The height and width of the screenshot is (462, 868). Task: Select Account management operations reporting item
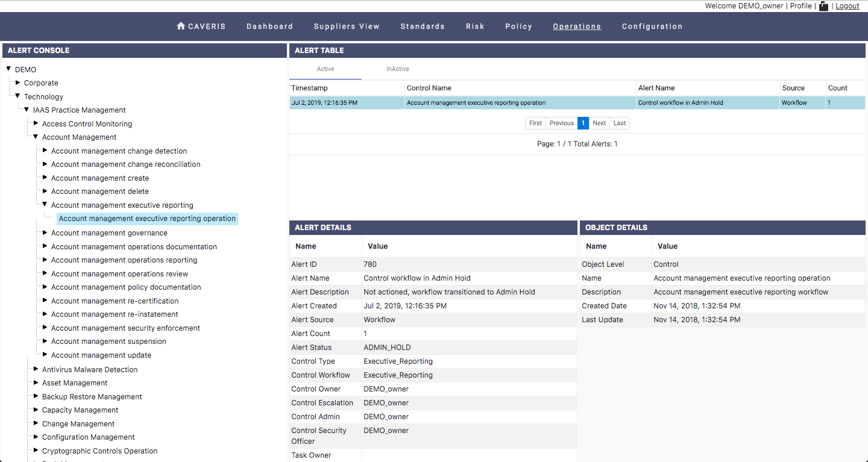[124, 260]
